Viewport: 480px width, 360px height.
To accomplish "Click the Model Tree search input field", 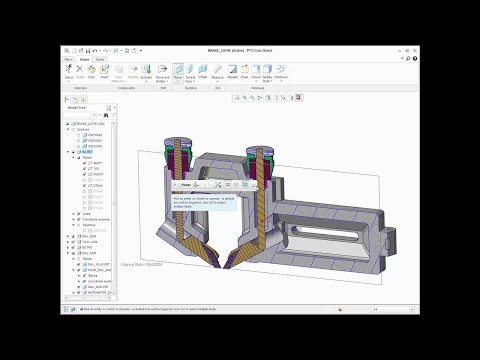I will 80,115.
